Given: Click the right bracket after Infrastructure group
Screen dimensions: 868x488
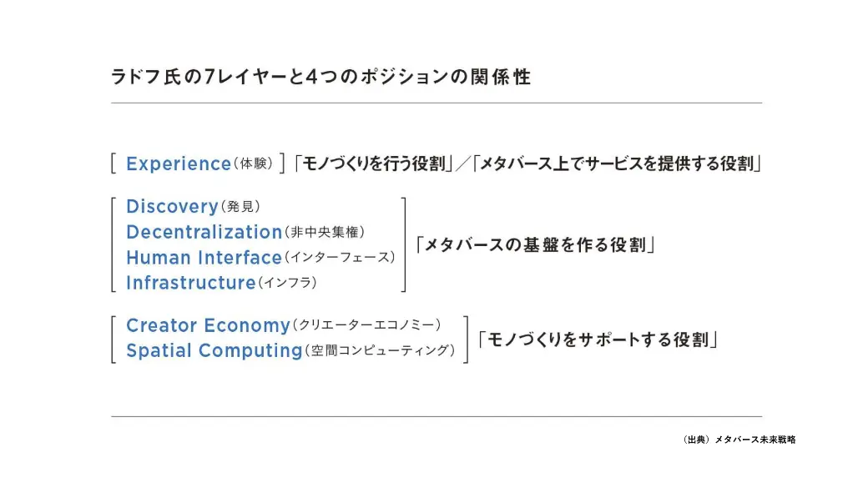Looking at the screenshot, I should click(404, 244).
